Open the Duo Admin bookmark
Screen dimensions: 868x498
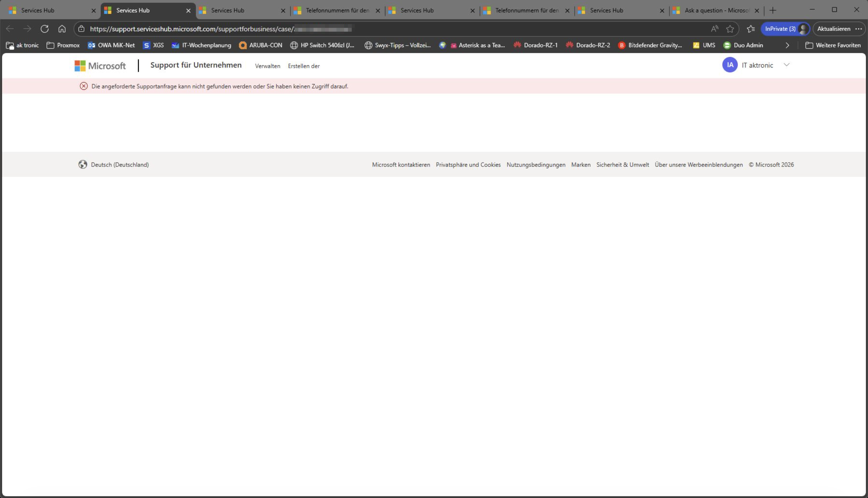(x=743, y=45)
